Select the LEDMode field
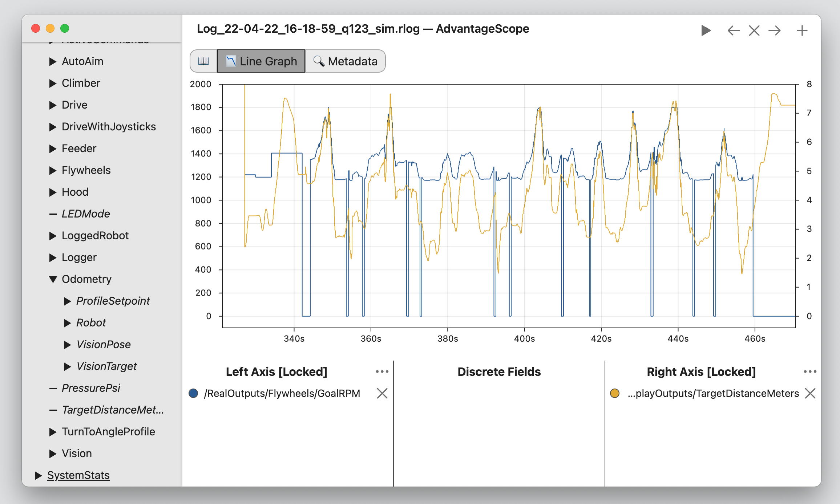This screenshot has height=504, width=840. [x=86, y=214]
